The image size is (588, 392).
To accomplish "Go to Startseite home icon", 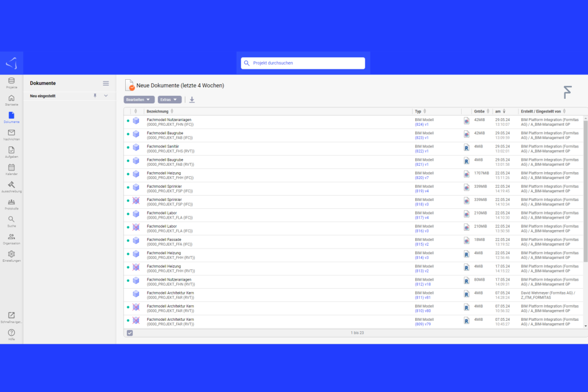I will click(11, 100).
